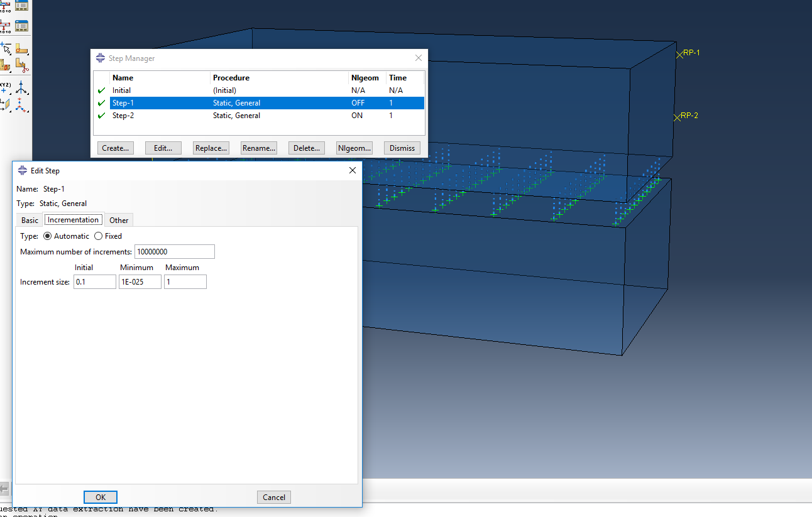Click the green check beside Step-2
This screenshot has height=517, width=812.
tap(101, 116)
